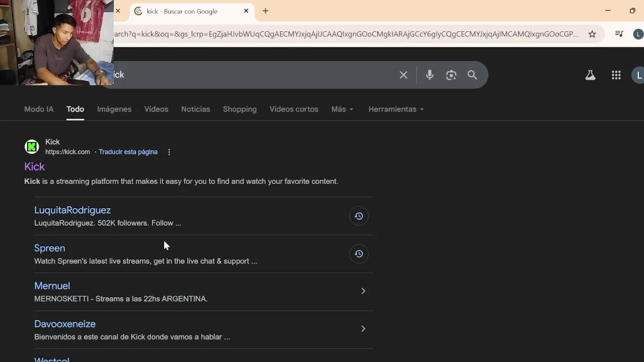644x362 pixels.
Task: Close the kick Google search tab
Action: (246, 11)
